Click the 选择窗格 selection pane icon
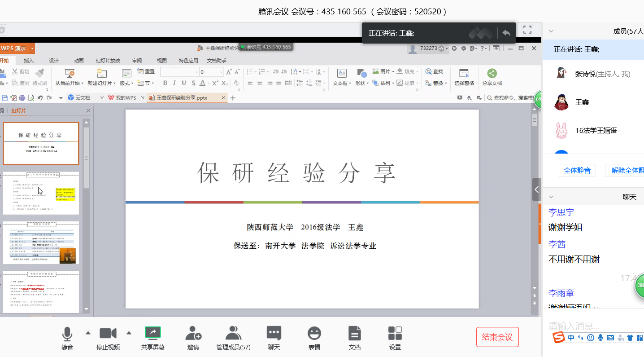 pos(464,73)
